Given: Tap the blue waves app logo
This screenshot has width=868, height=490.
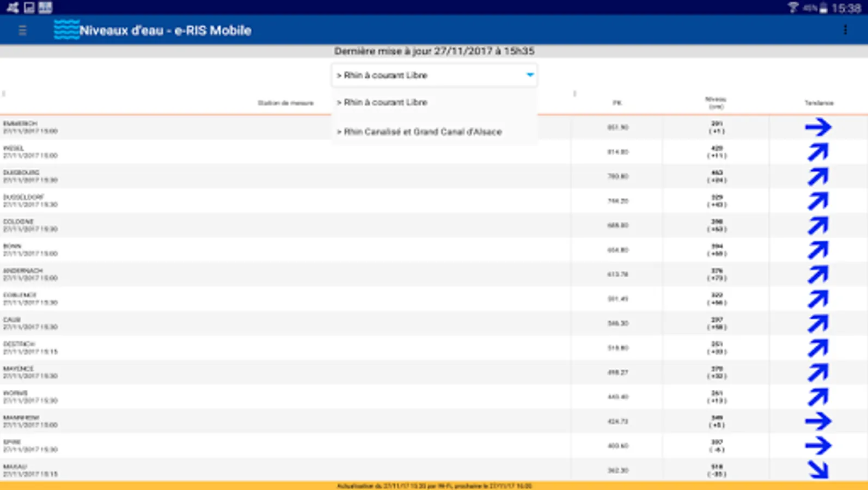Looking at the screenshot, I should pyautogui.click(x=66, y=30).
